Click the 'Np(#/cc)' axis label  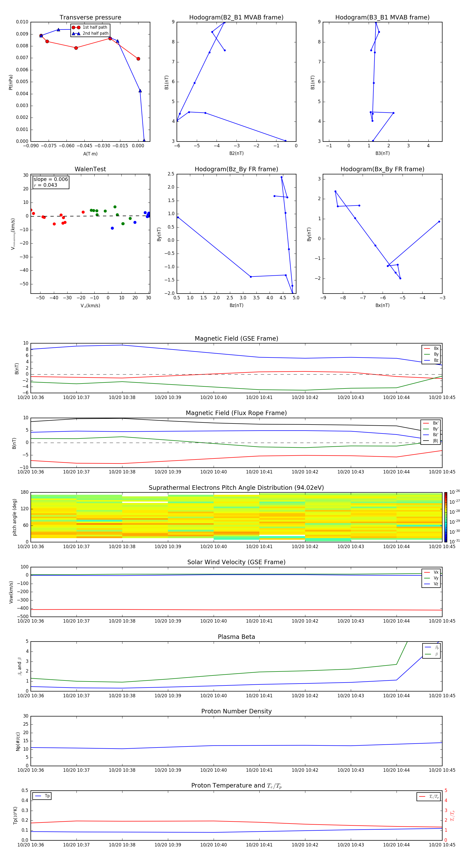[x=18, y=741]
